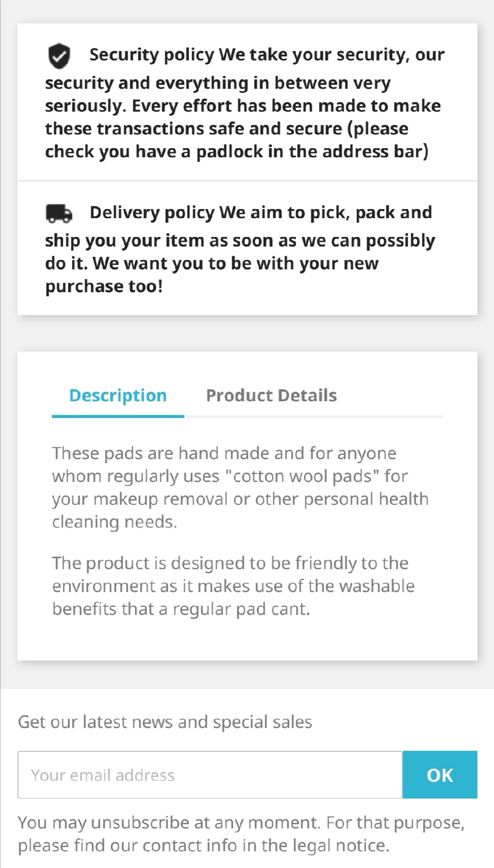Submit newsletter signup with OK button
The height and width of the screenshot is (868, 494).
pos(440,775)
